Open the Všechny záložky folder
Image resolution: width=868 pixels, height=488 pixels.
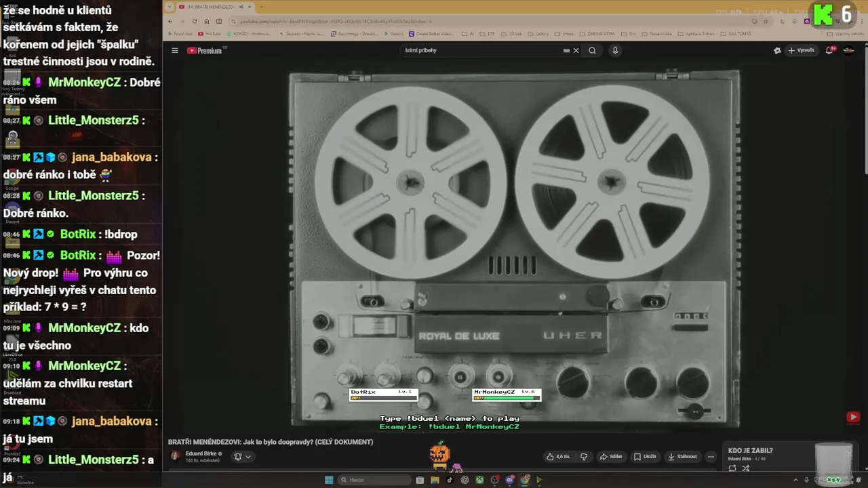[x=846, y=33]
